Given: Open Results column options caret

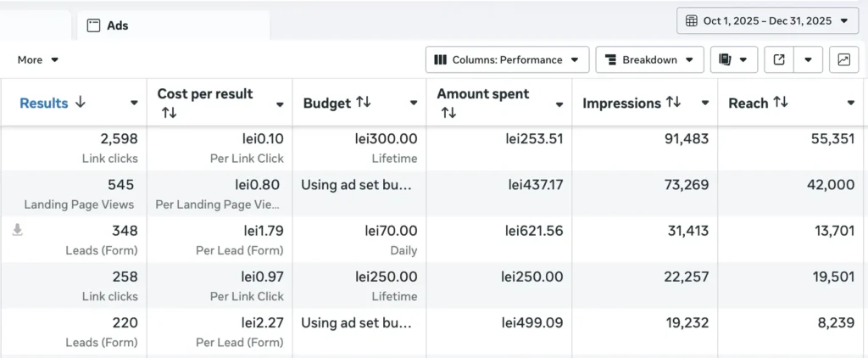Looking at the screenshot, I should 134,103.
